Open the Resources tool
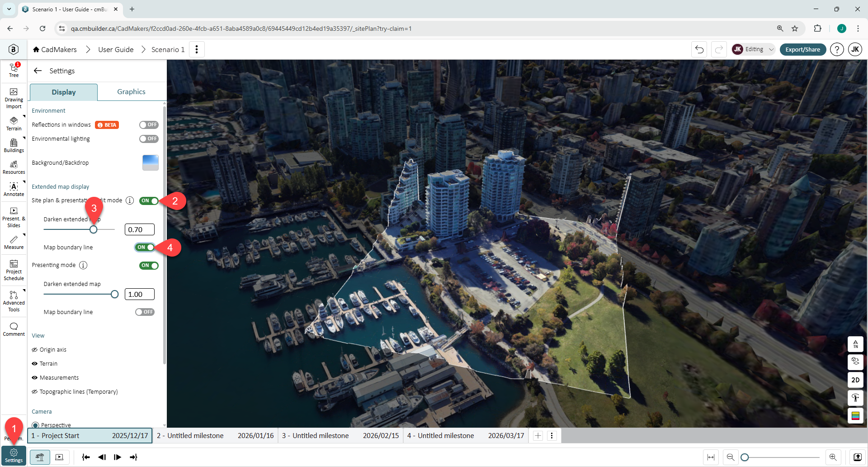The height and width of the screenshot is (467, 868). click(14, 167)
